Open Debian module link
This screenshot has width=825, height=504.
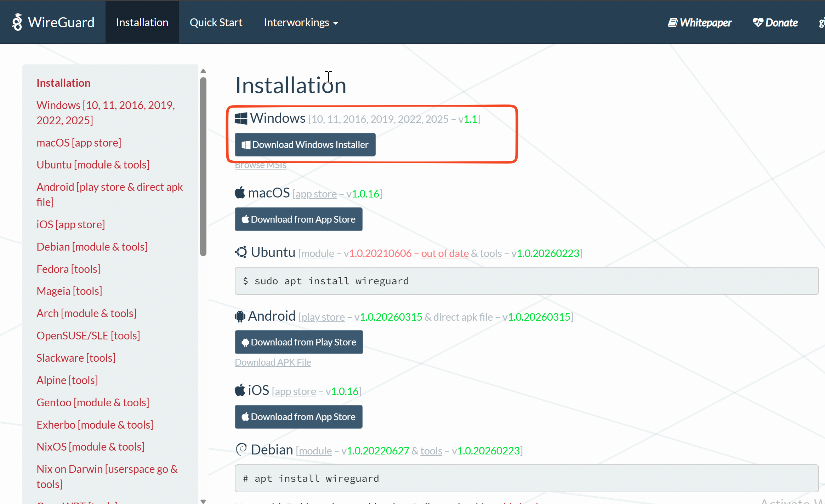pyautogui.click(x=315, y=451)
